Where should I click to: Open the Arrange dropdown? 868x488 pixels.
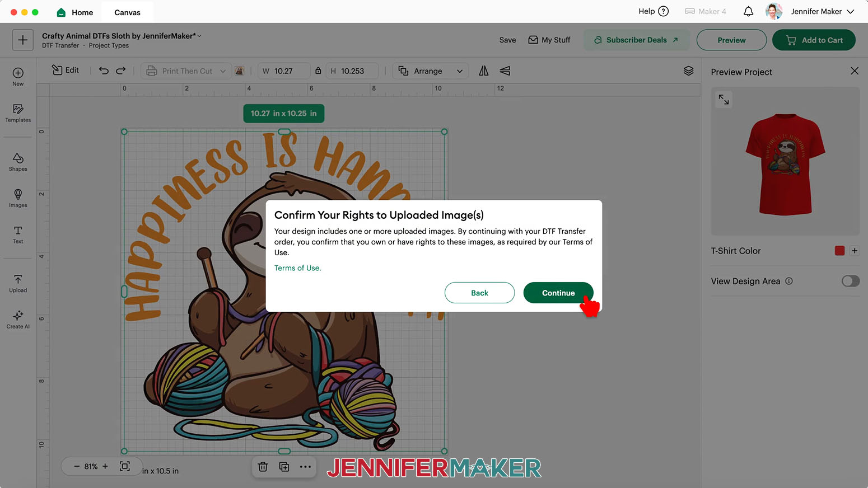coord(431,71)
